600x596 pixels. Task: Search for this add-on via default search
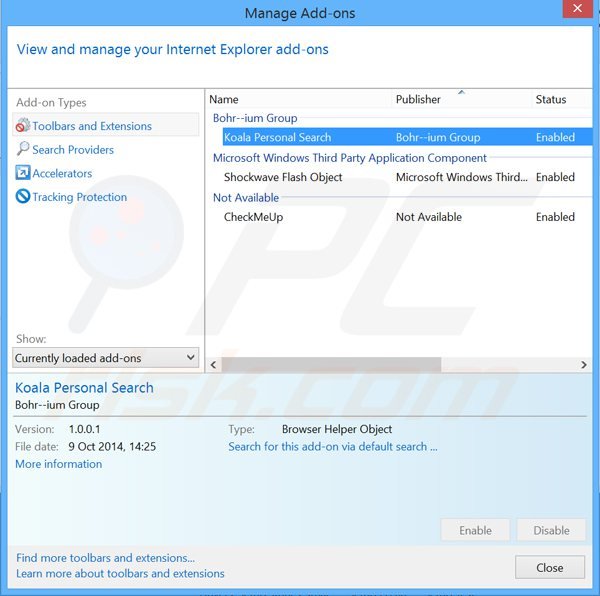click(x=332, y=447)
